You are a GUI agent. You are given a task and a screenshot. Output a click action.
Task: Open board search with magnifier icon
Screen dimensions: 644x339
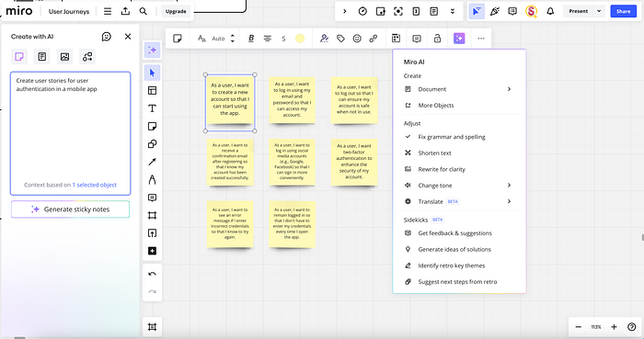tap(143, 11)
